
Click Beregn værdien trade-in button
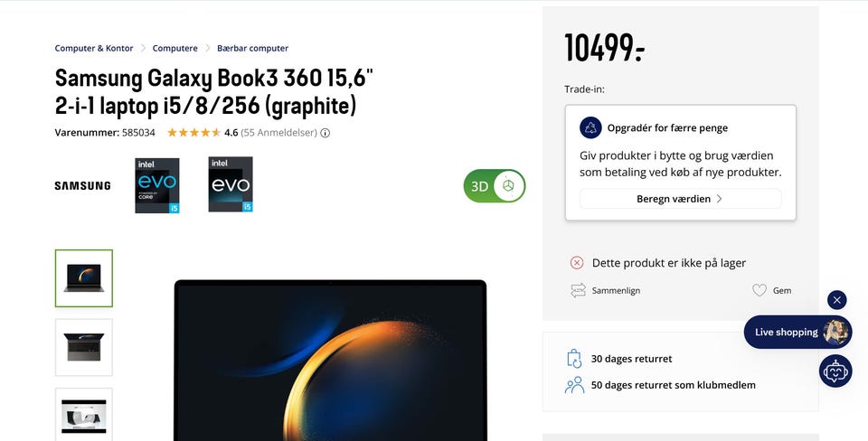click(680, 199)
